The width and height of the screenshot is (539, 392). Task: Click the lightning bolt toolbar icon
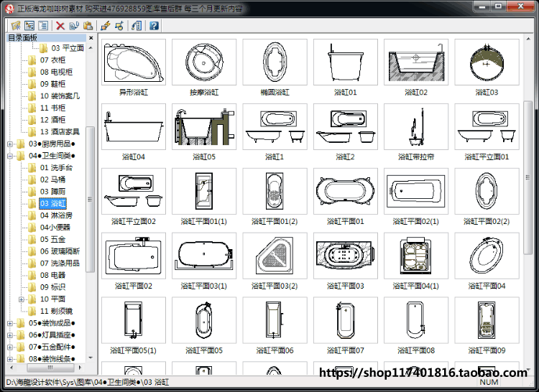point(105,25)
